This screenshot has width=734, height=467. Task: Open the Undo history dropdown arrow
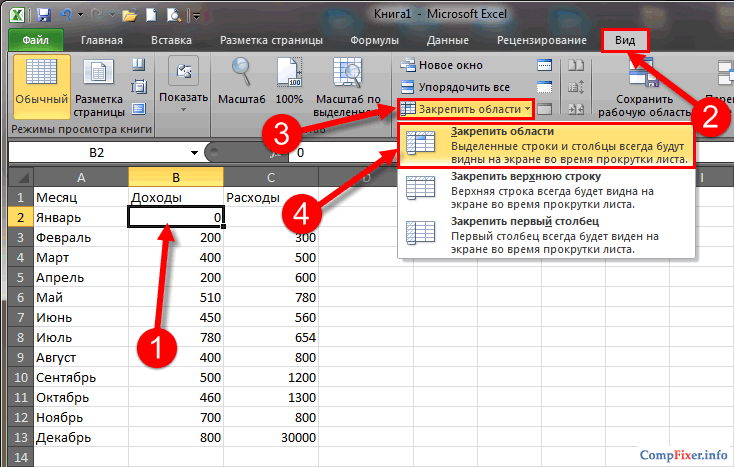[x=81, y=15]
